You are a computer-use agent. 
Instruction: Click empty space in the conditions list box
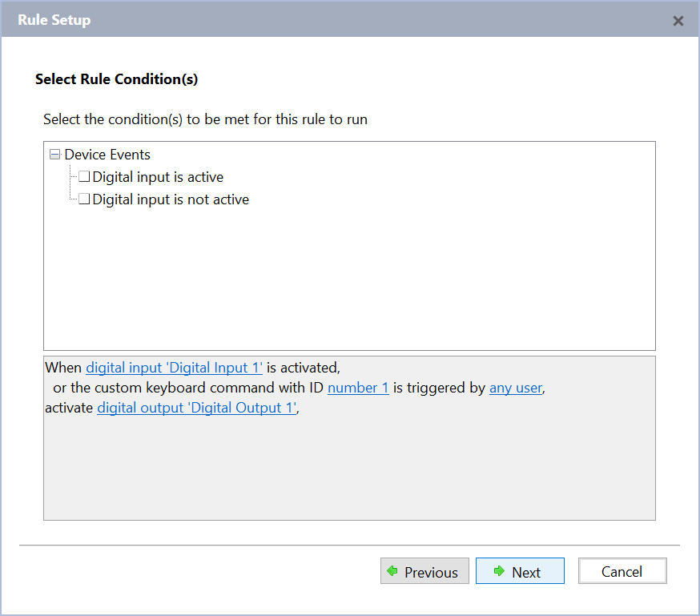[x=349, y=280]
